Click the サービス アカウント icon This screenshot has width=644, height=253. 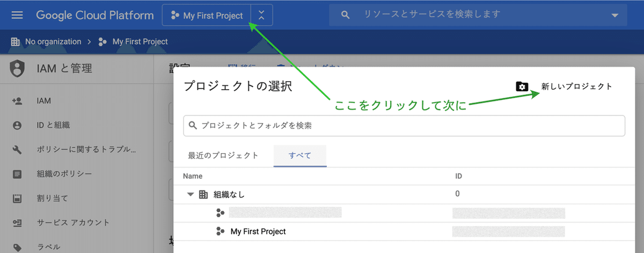pyautogui.click(x=17, y=223)
